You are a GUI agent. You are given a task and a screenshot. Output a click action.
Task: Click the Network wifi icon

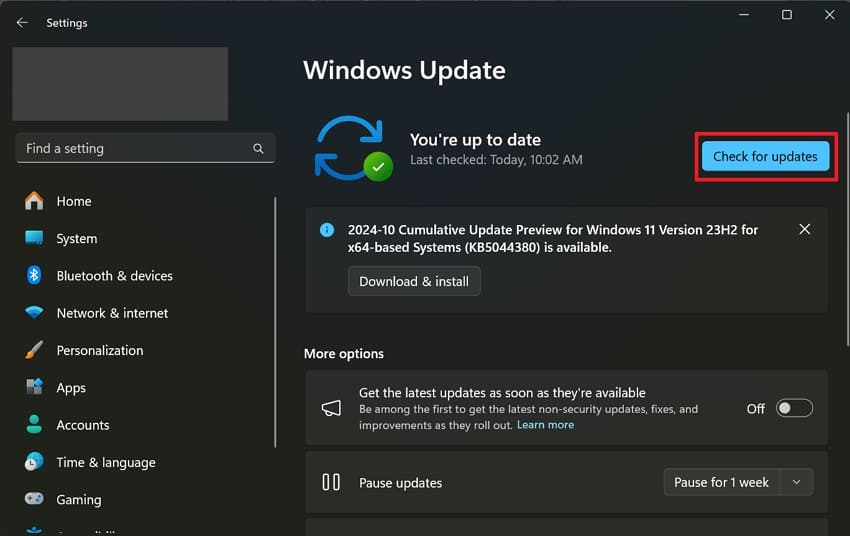pos(34,313)
